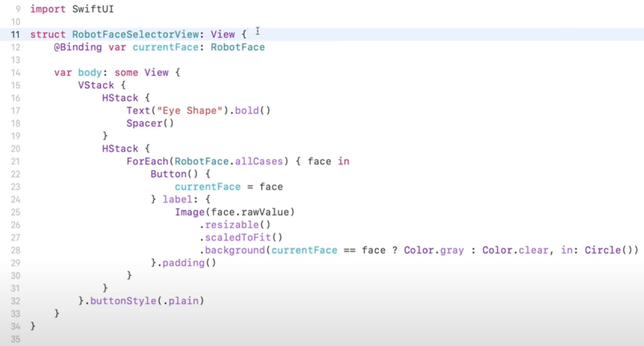
Task: Click line number 11 in the gutter
Action: (15, 35)
